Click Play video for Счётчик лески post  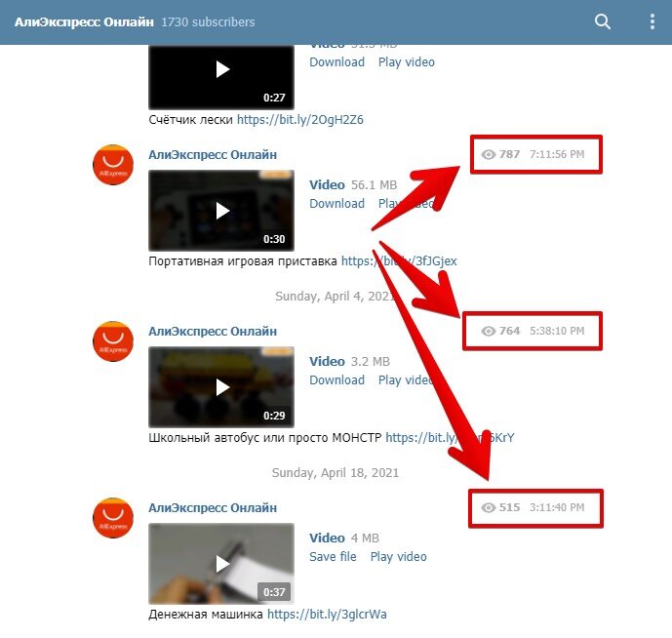click(x=407, y=62)
